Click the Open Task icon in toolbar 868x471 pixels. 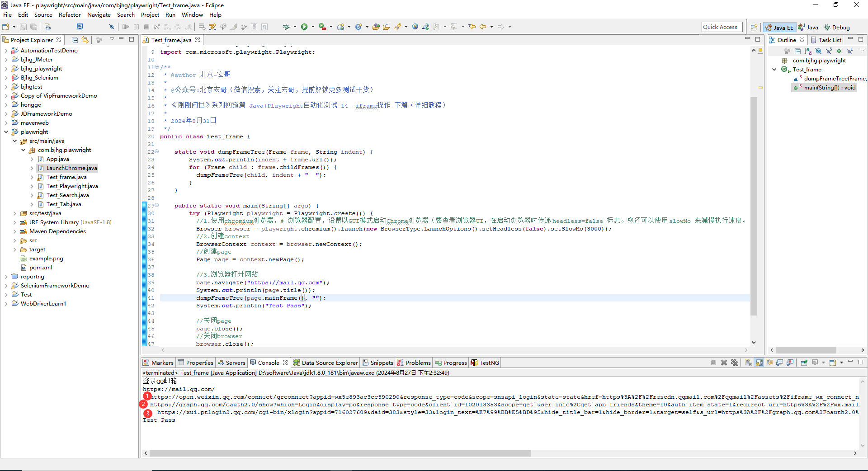coord(387,27)
